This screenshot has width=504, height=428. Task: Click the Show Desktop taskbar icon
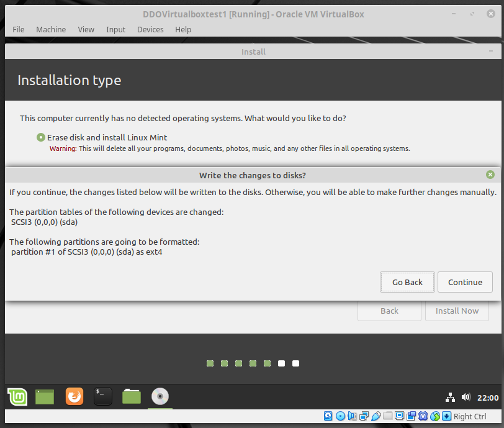[45, 396]
